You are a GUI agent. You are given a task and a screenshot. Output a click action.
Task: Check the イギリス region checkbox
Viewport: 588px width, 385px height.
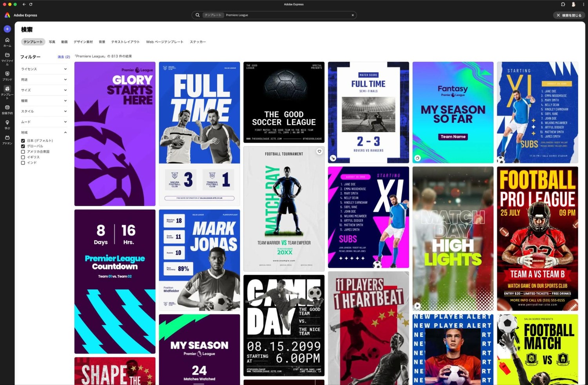[x=23, y=157]
